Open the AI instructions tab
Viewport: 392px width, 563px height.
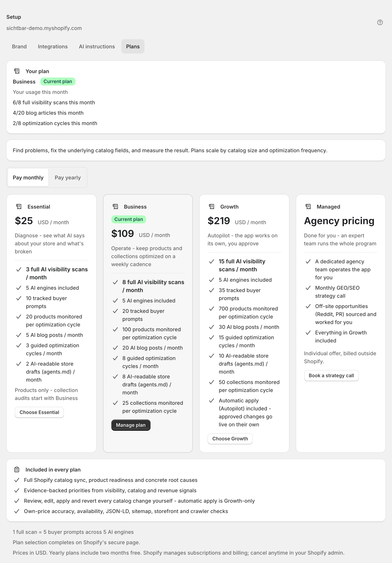tap(97, 46)
